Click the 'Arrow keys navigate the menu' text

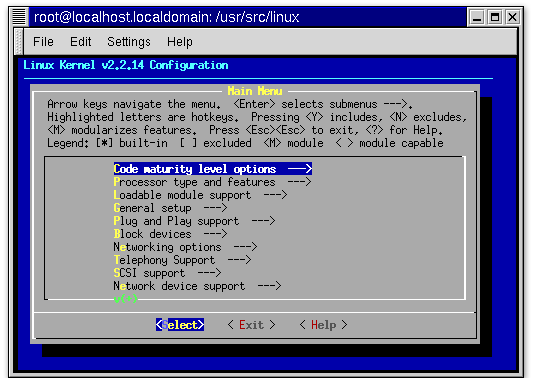click(x=134, y=104)
